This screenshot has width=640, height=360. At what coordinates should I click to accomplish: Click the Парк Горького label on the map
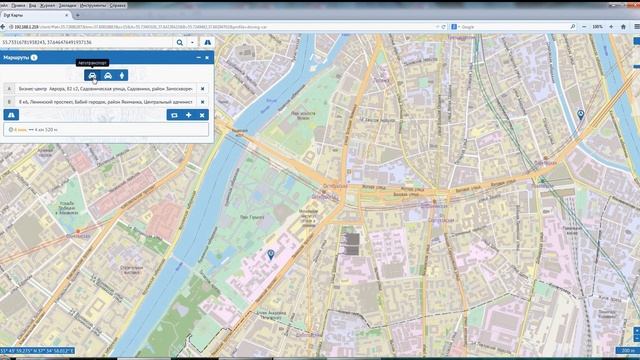click(252, 218)
